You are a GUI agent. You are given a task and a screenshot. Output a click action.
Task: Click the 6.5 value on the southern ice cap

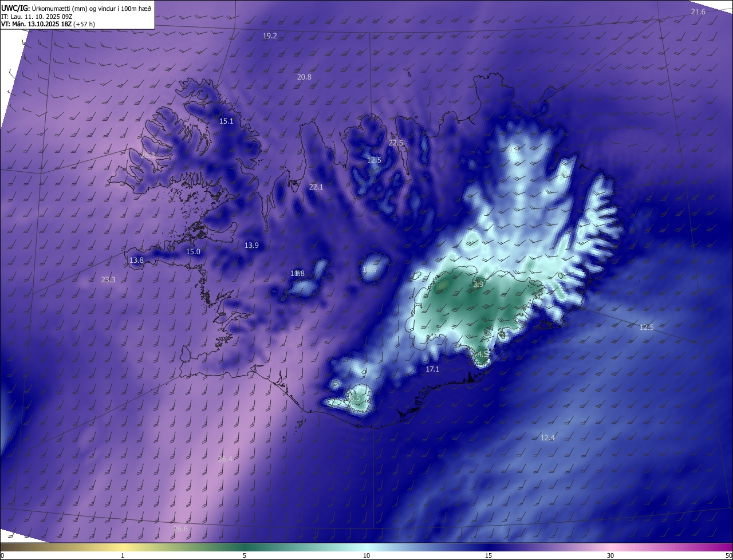(356, 398)
